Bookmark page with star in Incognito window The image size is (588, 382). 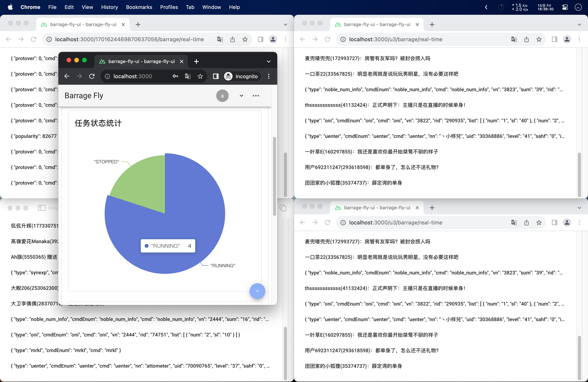[x=200, y=76]
